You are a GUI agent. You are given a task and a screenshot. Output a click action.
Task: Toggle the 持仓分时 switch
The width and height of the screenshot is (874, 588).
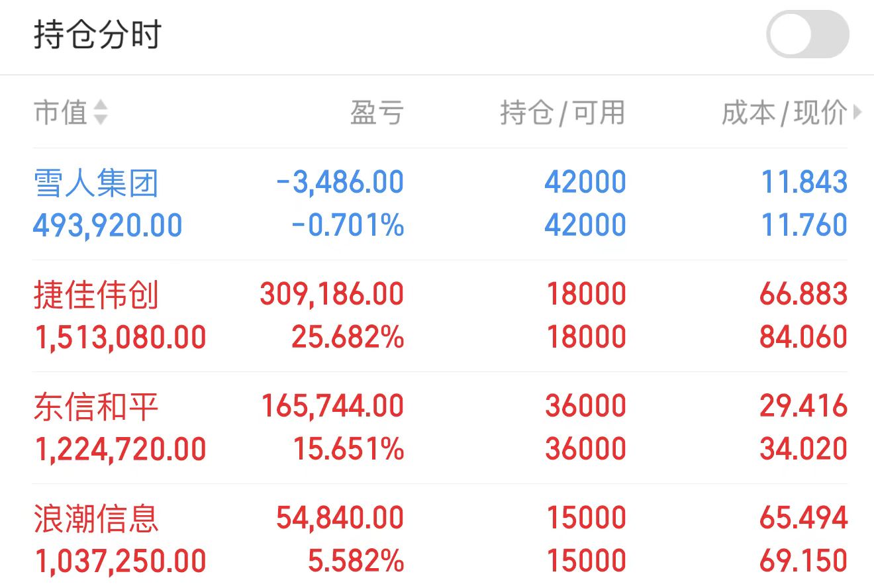click(x=807, y=34)
